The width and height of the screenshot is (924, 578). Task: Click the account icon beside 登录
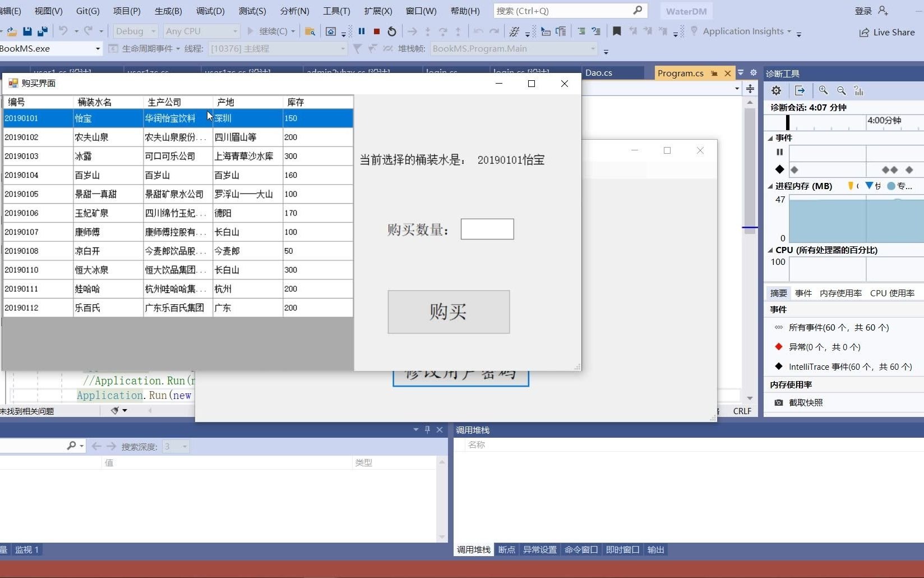point(883,11)
